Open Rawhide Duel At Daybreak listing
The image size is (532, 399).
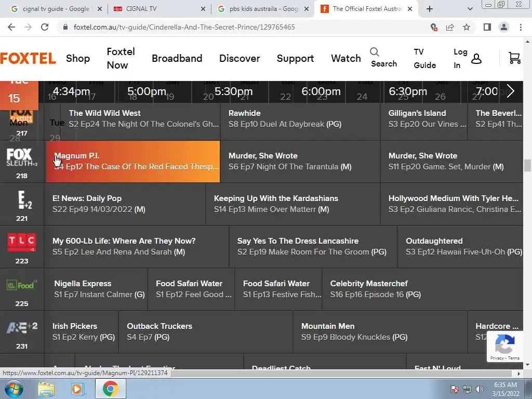click(x=300, y=122)
